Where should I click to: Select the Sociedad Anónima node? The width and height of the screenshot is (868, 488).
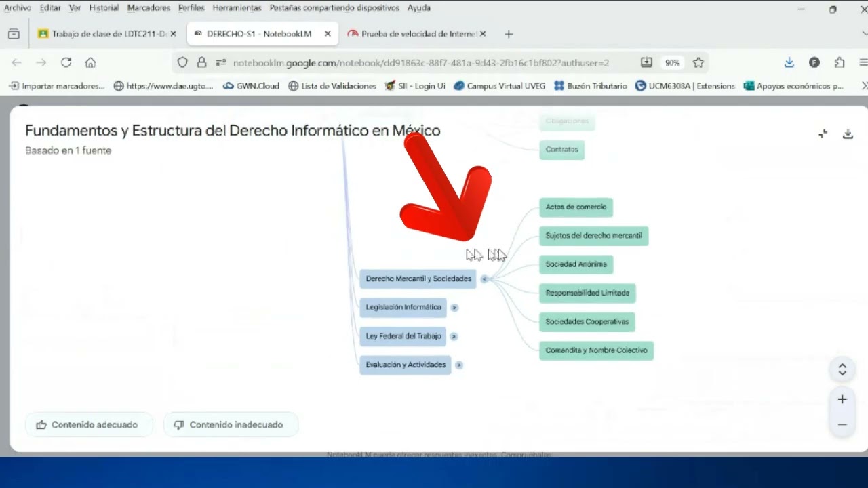576,264
